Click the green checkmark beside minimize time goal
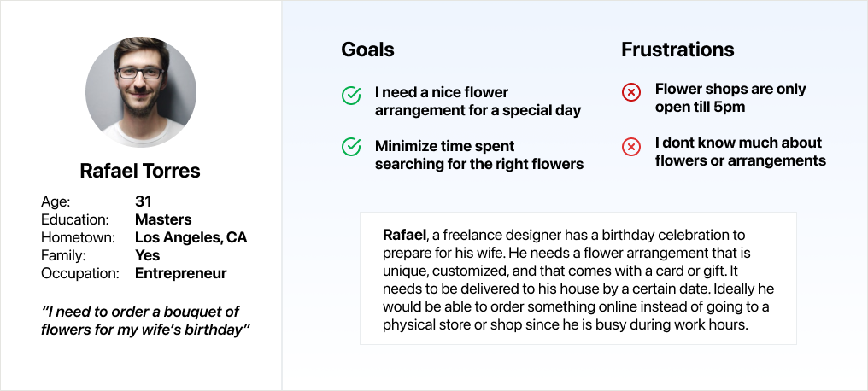This screenshot has height=391, width=868. click(351, 147)
